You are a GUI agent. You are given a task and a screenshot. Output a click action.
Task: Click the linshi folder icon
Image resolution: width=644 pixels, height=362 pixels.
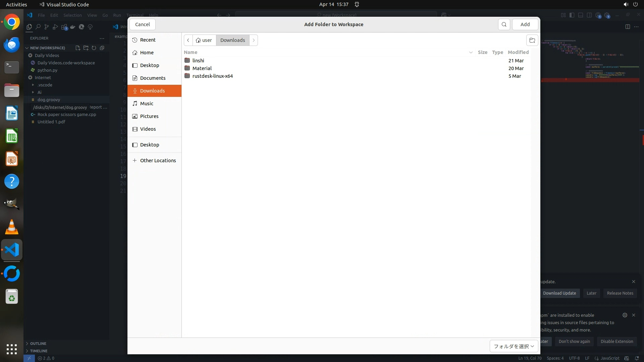pos(187,61)
